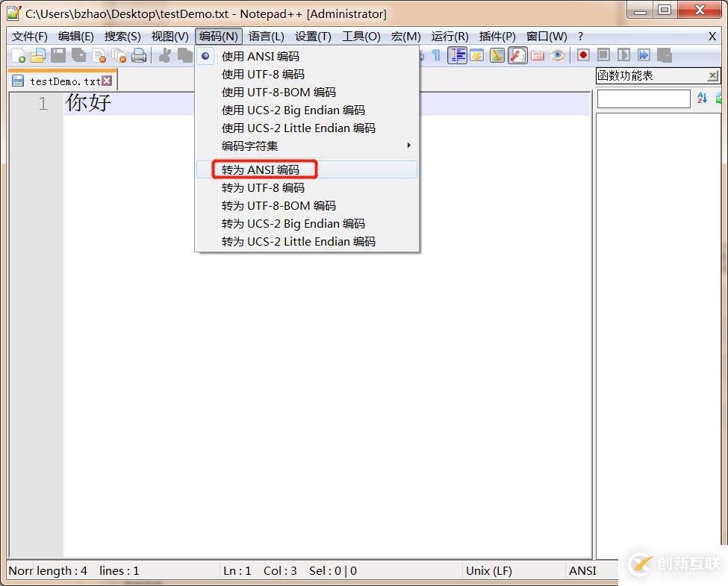Viewport: 728px width, 586px height.
Task: Click the Monitoring eye icon
Action: [558, 56]
